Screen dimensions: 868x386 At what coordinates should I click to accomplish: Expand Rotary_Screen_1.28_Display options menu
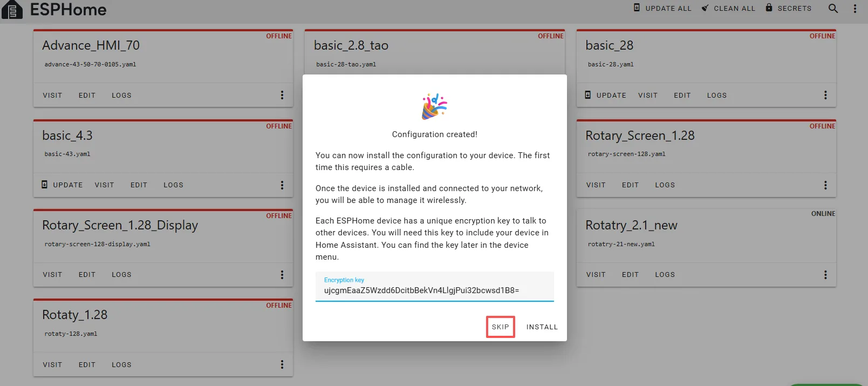[x=282, y=275]
